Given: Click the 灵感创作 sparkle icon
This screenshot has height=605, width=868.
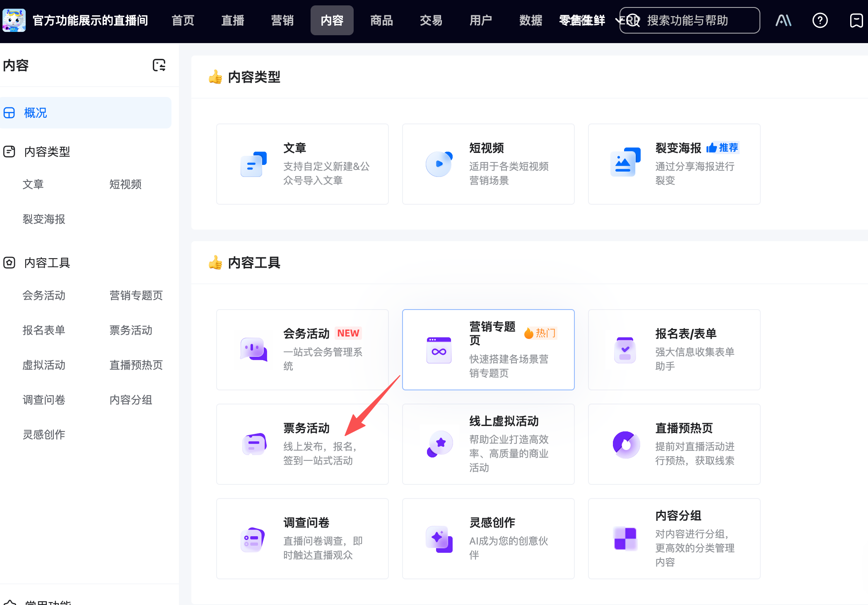Looking at the screenshot, I should [x=439, y=539].
